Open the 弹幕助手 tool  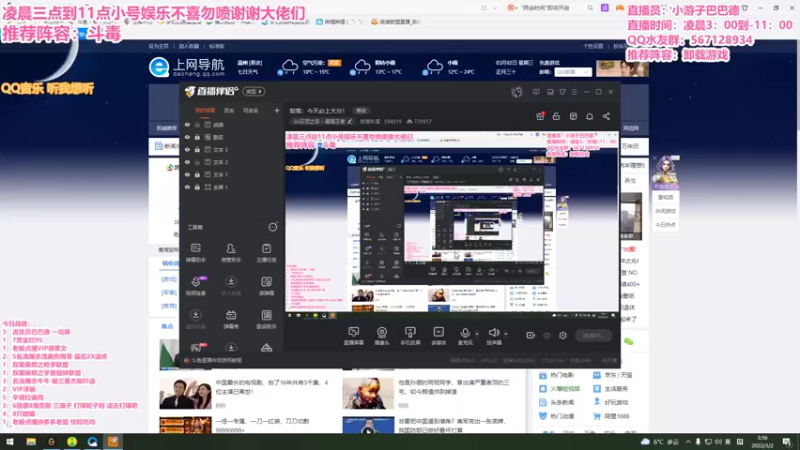(x=195, y=253)
